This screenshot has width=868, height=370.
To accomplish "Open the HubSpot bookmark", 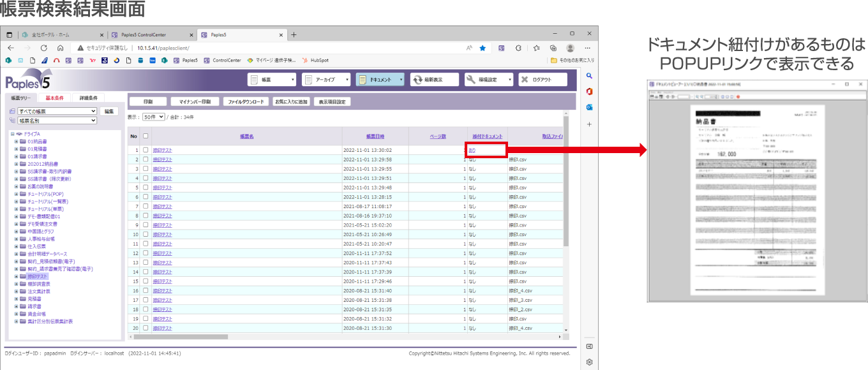I will coord(315,61).
